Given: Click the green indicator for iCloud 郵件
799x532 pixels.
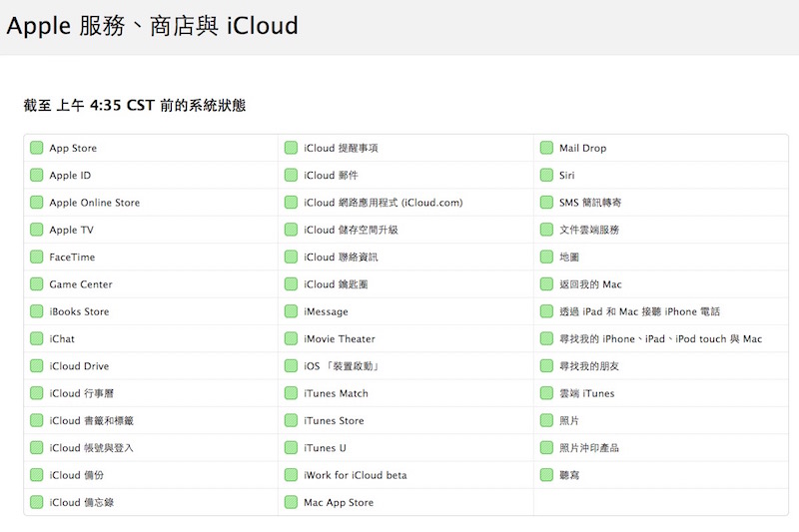Looking at the screenshot, I should [x=291, y=175].
